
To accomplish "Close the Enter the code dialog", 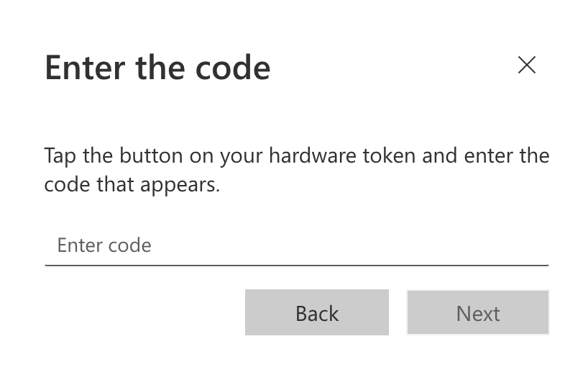I will 526,65.
